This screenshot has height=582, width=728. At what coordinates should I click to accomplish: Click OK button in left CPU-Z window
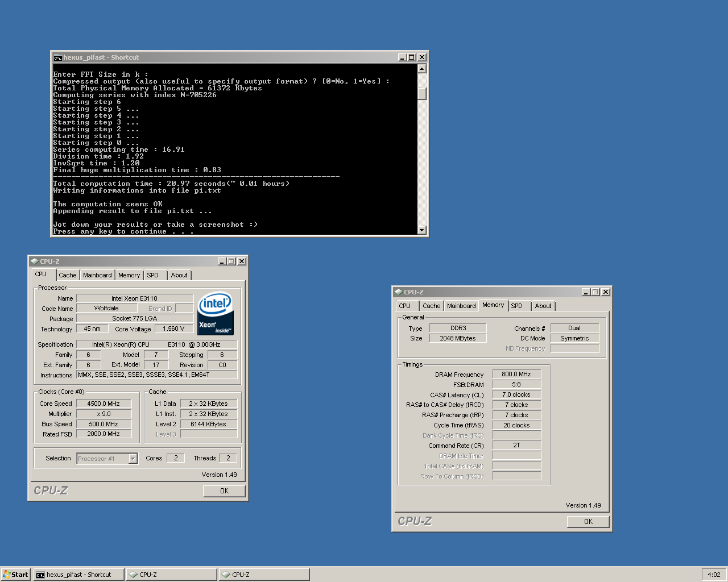224,490
